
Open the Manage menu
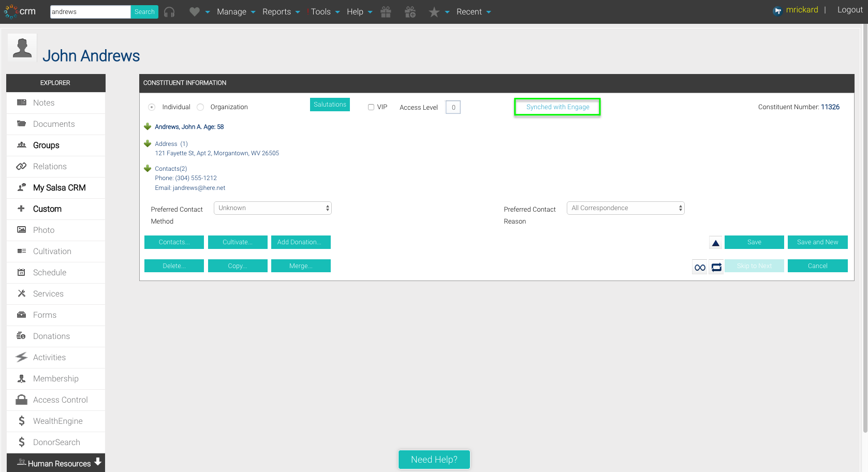[236, 12]
